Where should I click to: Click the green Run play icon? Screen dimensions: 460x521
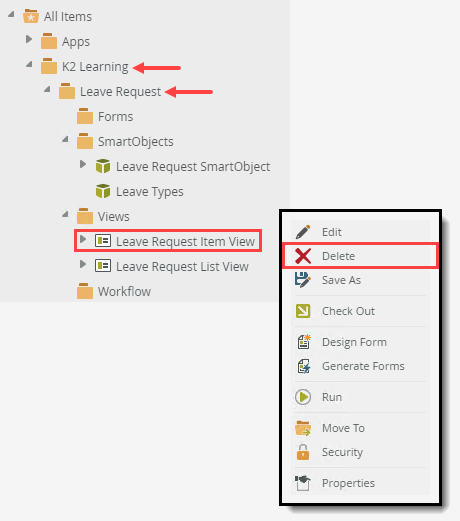[303, 397]
